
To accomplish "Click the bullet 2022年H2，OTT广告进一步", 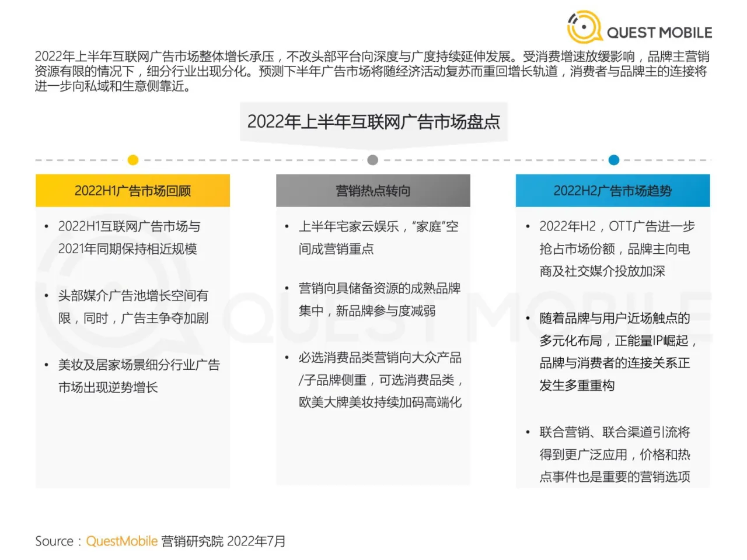I will (617, 226).
